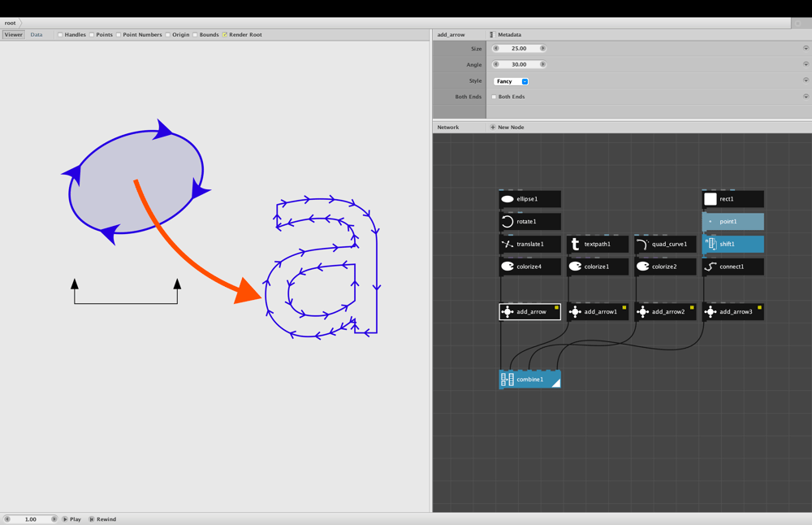Viewport: 812px width, 525px height.
Task: Expand the Style parameter options arrow
Action: tap(806, 80)
